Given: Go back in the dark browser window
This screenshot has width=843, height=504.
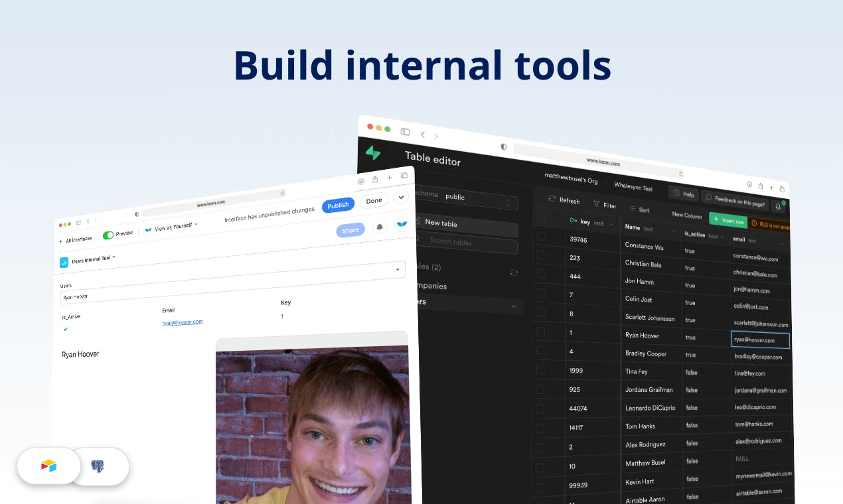Looking at the screenshot, I should click(422, 135).
